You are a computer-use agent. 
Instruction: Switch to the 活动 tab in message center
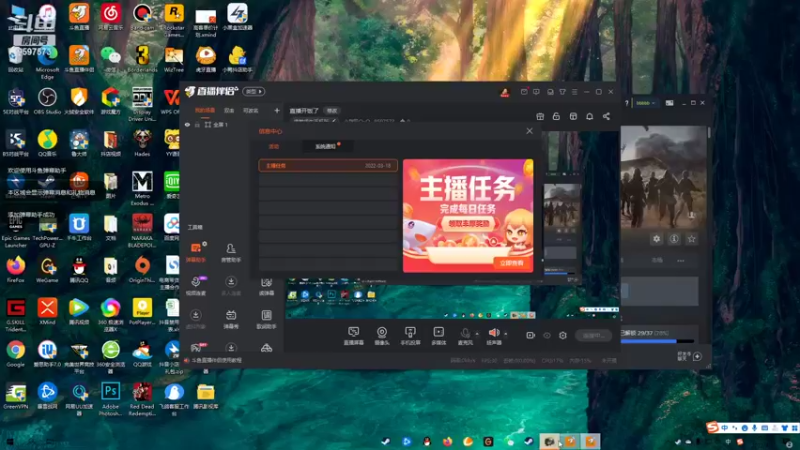274,146
